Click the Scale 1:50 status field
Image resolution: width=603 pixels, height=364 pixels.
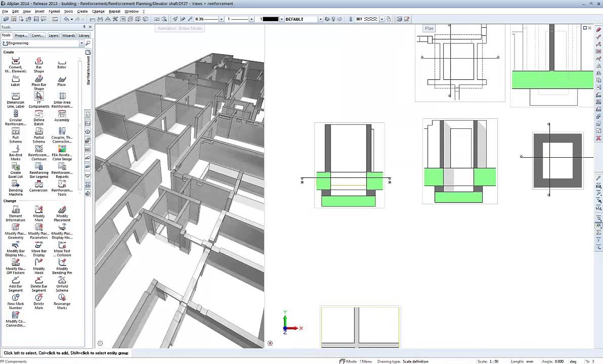[x=488, y=361]
